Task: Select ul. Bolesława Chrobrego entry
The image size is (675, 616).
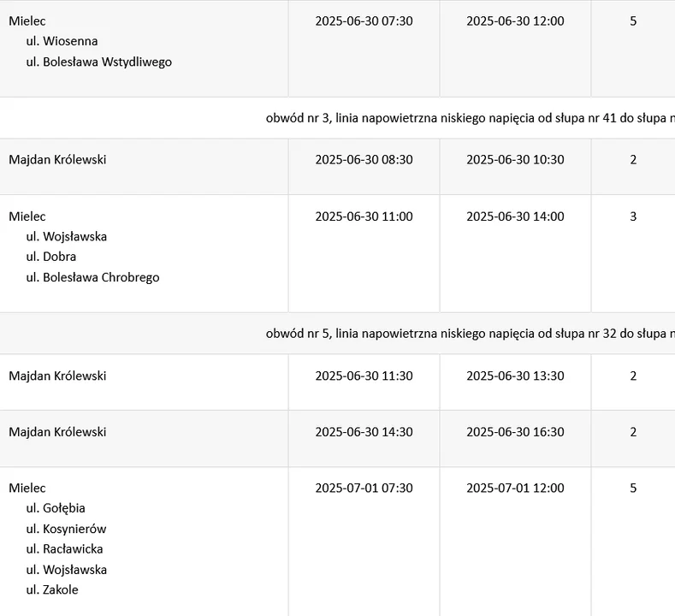Action: pyautogui.click(x=93, y=277)
